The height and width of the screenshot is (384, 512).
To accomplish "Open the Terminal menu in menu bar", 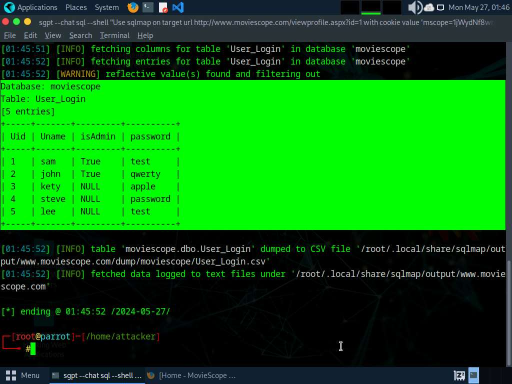I will (x=115, y=35).
